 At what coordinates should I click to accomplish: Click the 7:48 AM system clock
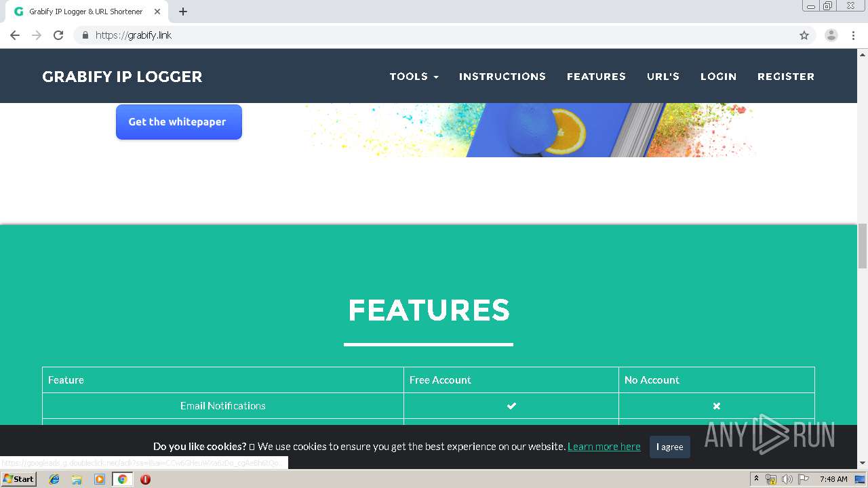[833, 479]
